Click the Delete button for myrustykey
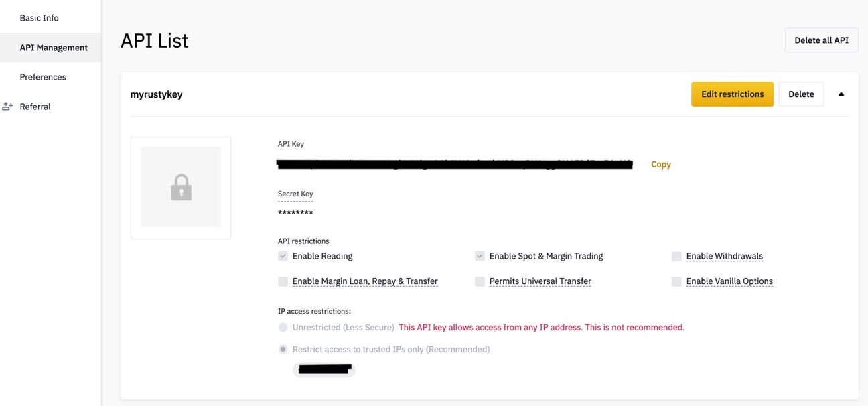Viewport: 868px width, 406px height. pos(801,94)
